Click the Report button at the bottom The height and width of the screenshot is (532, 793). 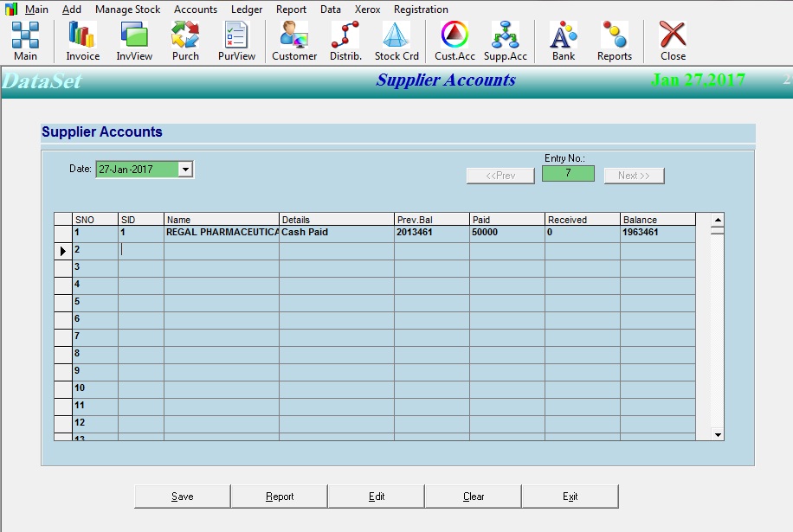pyautogui.click(x=280, y=497)
